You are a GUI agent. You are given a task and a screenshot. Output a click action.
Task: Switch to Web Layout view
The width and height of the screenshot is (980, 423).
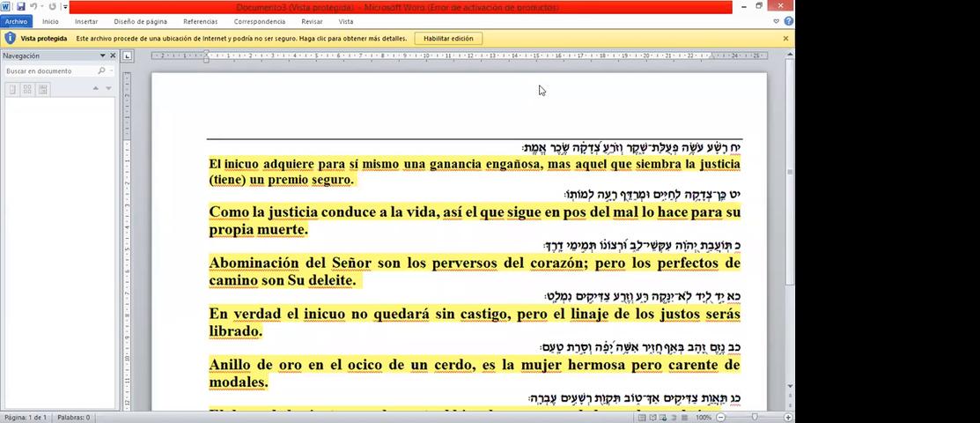[x=664, y=417]
